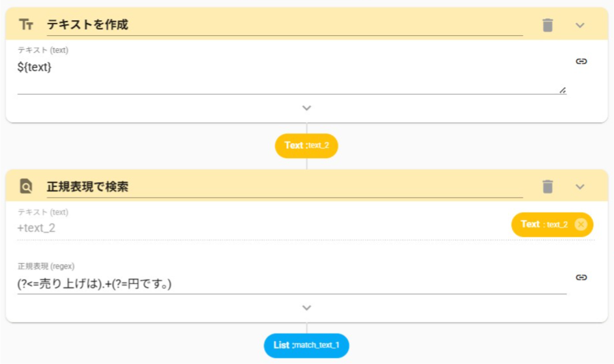Remove the attached text_2 chip with X

pyautogui.click(x=581, y=225)
